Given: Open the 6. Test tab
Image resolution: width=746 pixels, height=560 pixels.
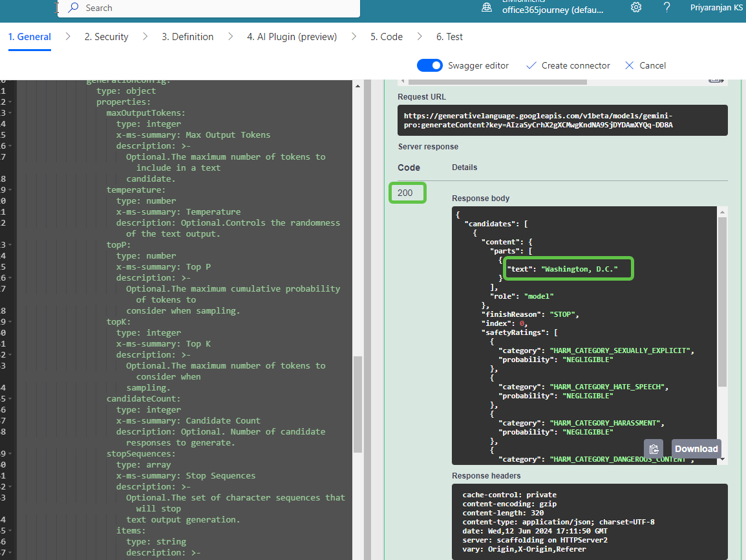Looking at the screenshot, I should tap(449, 37).
